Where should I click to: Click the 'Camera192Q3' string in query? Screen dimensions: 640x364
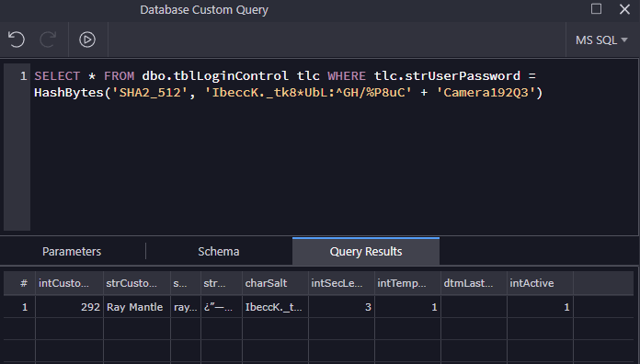point(486,93)
